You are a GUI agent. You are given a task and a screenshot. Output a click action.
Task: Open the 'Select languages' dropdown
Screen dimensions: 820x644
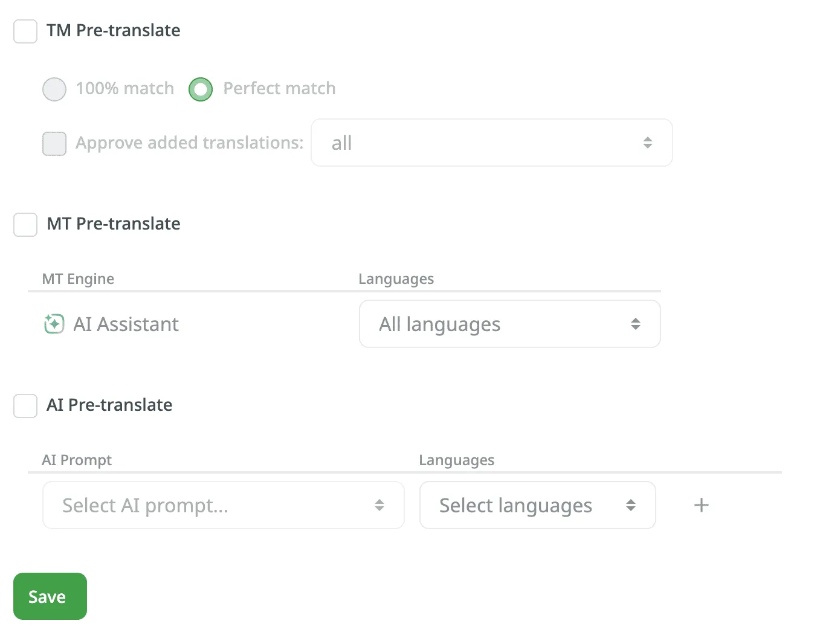[537, 505]
